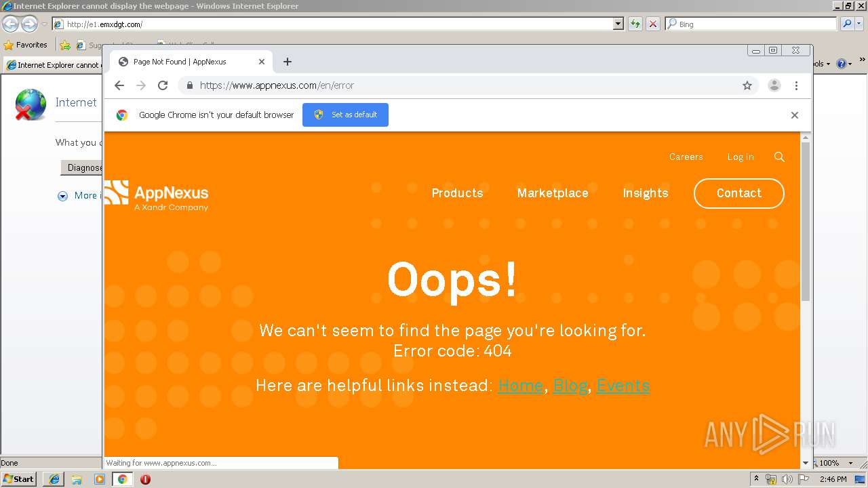
Task: Open the search icon on AppNexus header
Action: [779, 157]
